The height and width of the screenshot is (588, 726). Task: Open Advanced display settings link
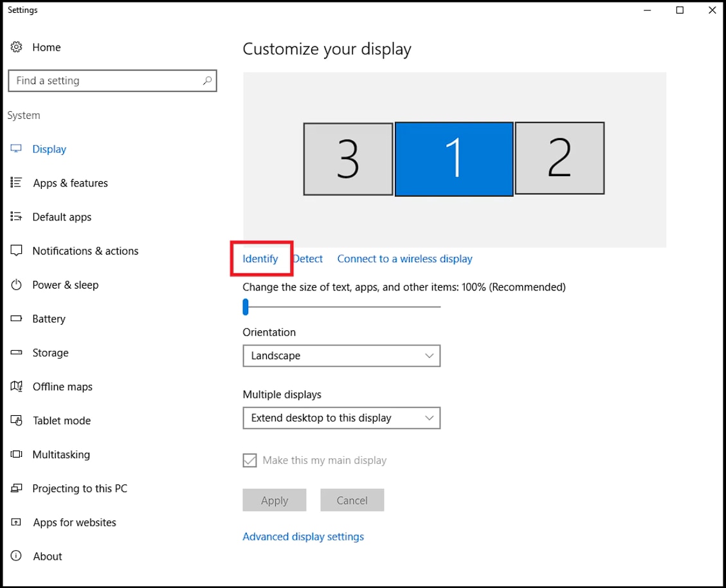pos(304,537)
